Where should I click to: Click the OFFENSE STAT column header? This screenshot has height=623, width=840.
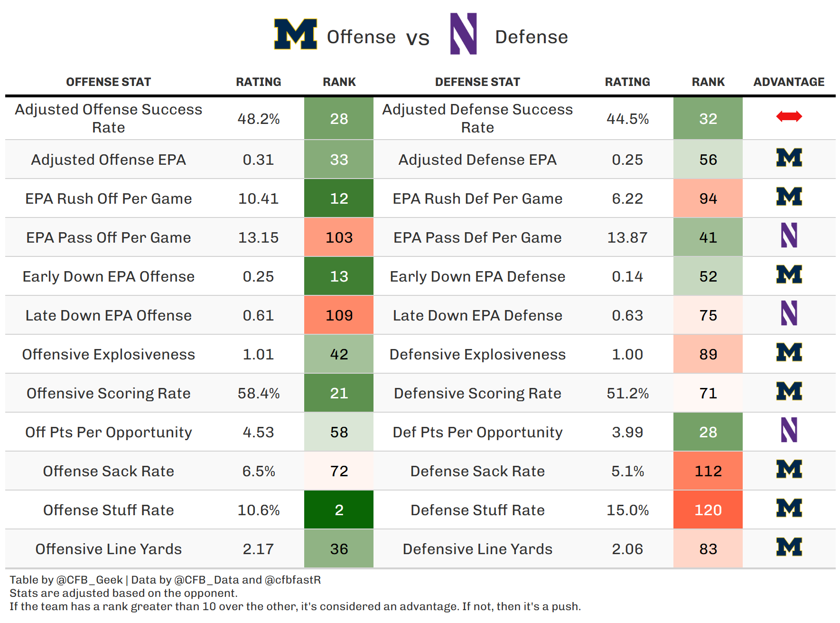tap(108, 82)
